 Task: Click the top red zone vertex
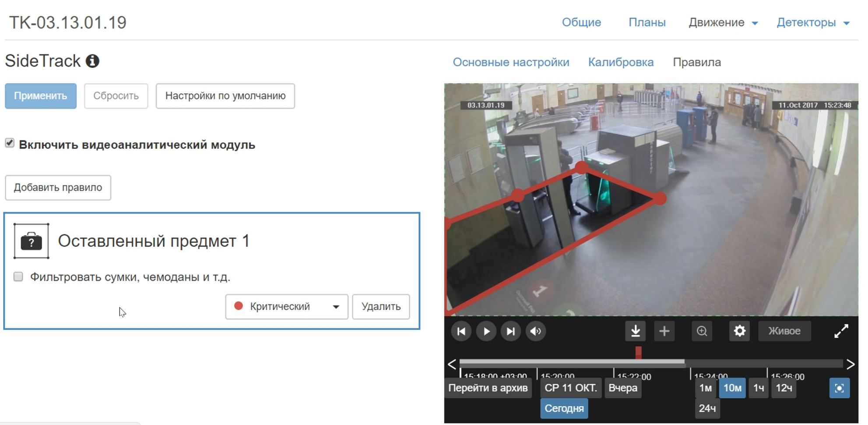582,167
